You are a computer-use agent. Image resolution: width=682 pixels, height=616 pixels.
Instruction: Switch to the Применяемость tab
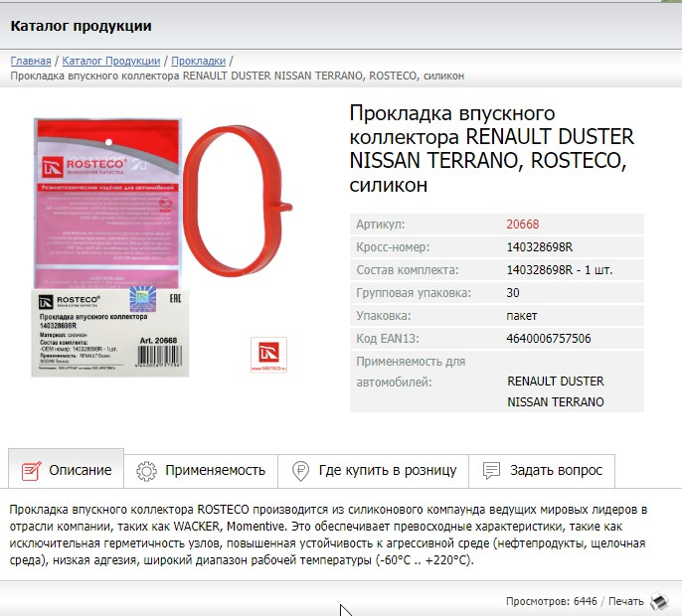coord(201,470)
